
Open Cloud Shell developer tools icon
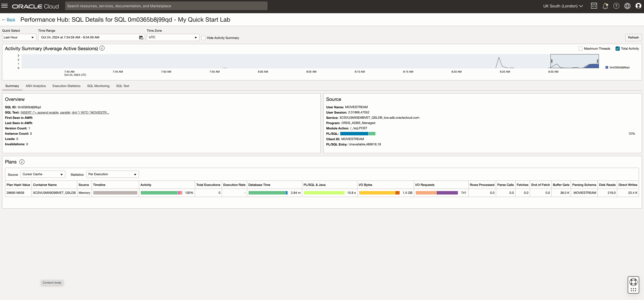(594, 6)
